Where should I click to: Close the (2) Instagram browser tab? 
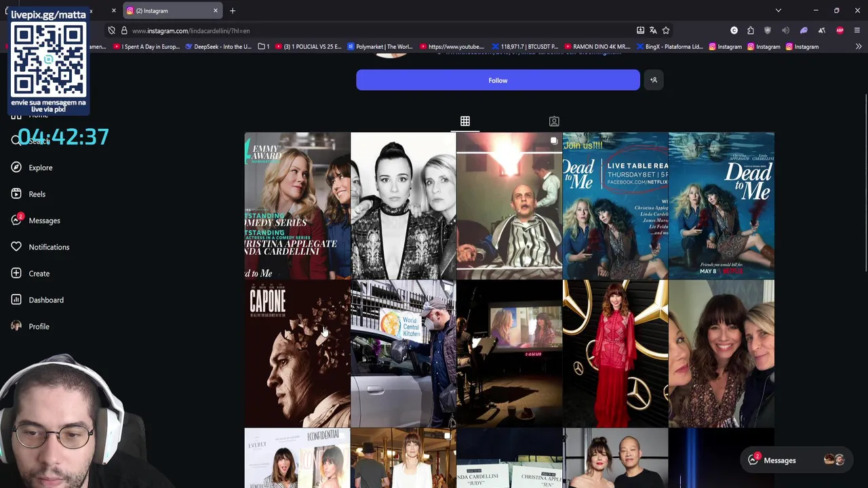pos(216,11)
